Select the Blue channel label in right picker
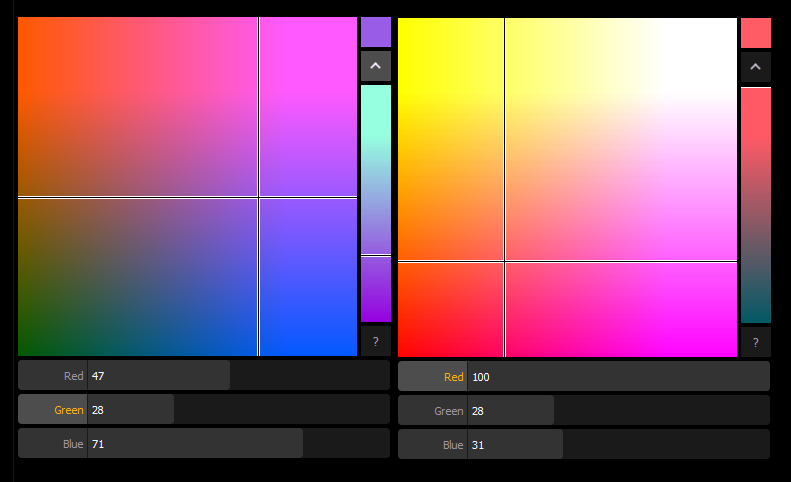 [433, 445]
